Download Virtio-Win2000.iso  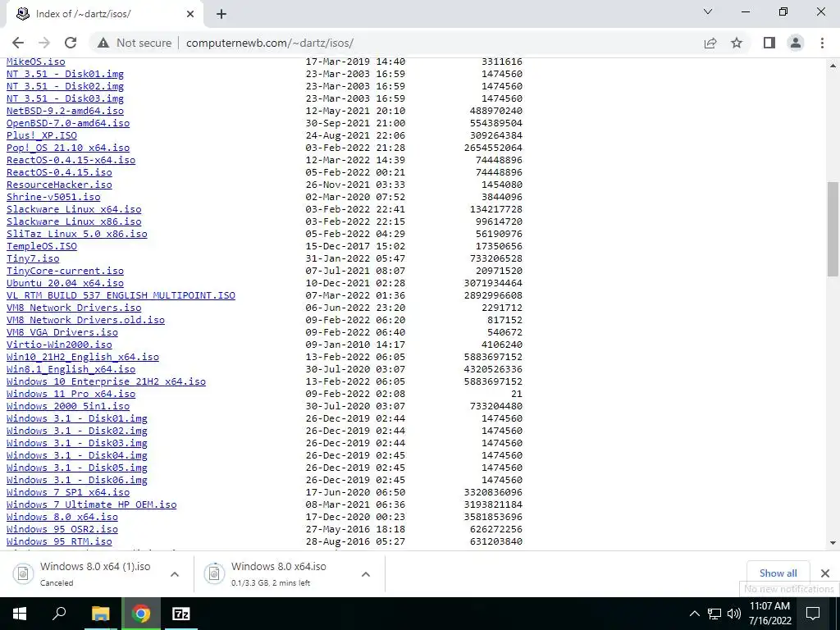click(59, 345)
